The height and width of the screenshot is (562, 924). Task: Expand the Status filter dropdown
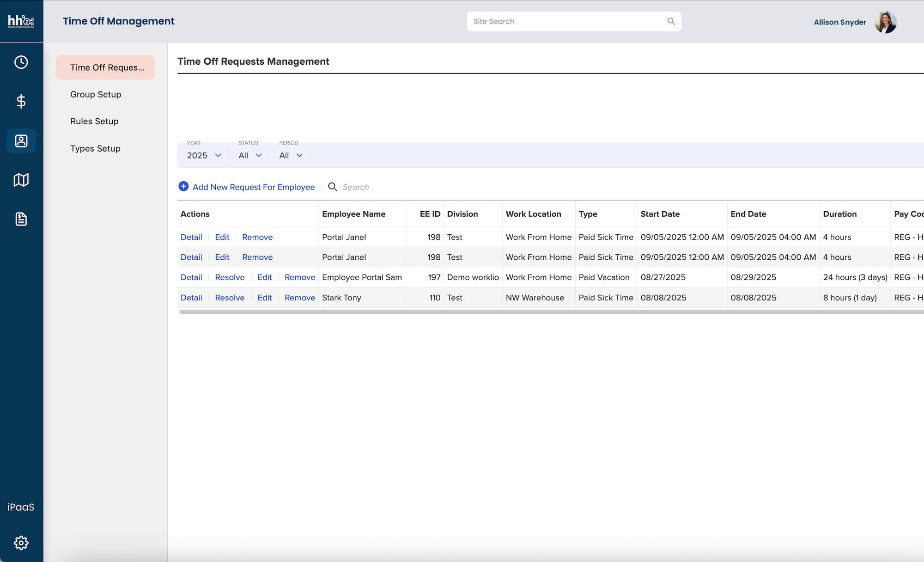250,155
